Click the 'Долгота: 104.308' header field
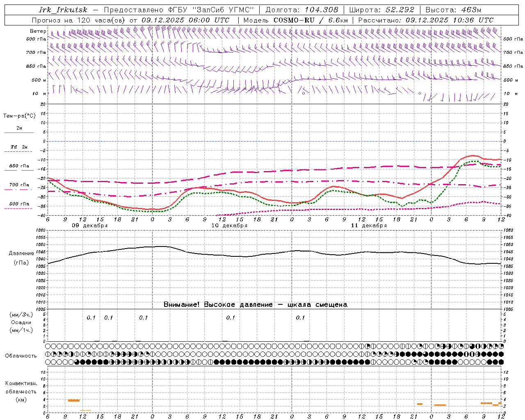Screen dimensions: 525x420 (302, 10)
